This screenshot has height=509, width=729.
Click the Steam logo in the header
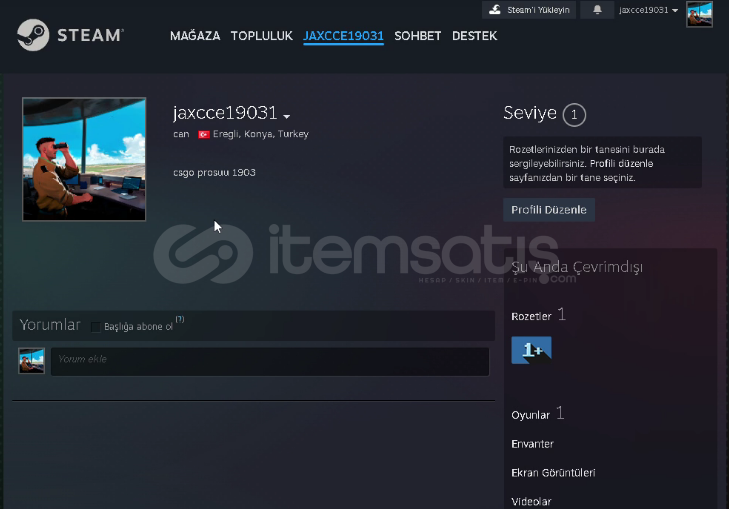click(70, 35)
